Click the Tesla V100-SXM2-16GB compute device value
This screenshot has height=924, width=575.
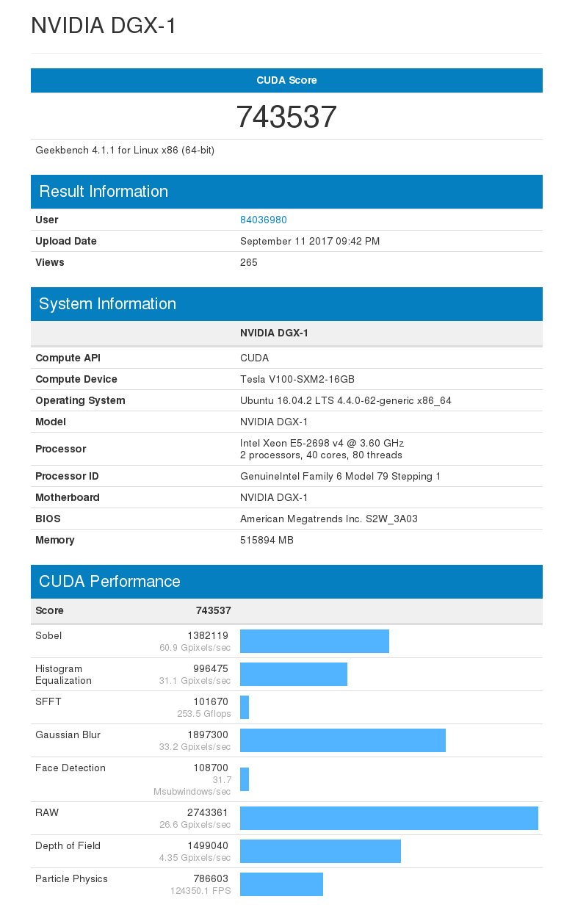click(297, 379)
